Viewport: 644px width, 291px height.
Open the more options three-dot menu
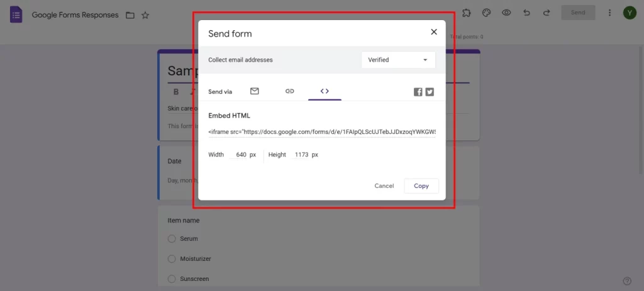click(609, 13)
